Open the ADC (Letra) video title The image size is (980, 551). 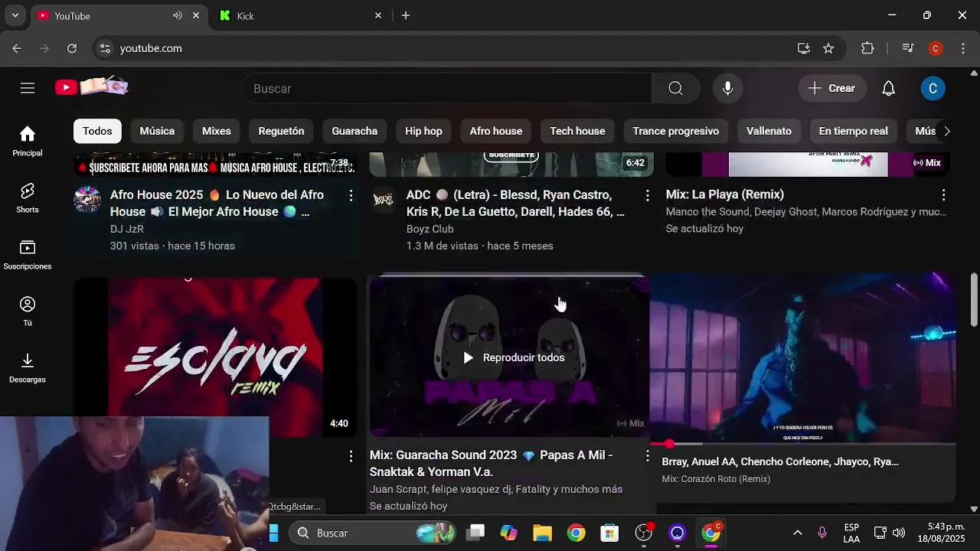tap(515, 203)
